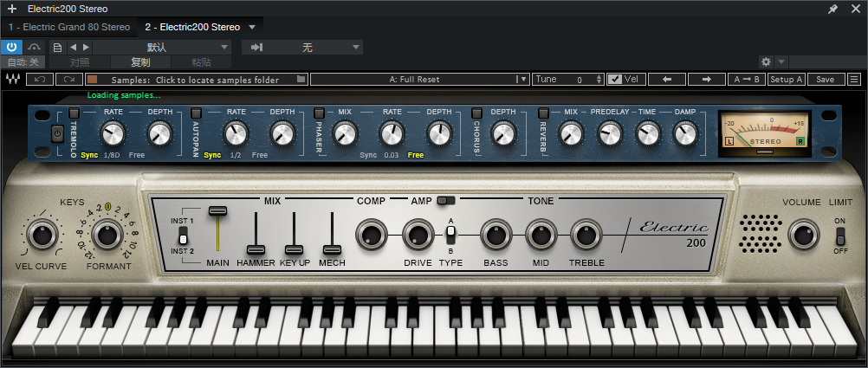Toggle the Vel checkbox
Viewport: 868px width, 368px height.
click(x=614, y=79)
